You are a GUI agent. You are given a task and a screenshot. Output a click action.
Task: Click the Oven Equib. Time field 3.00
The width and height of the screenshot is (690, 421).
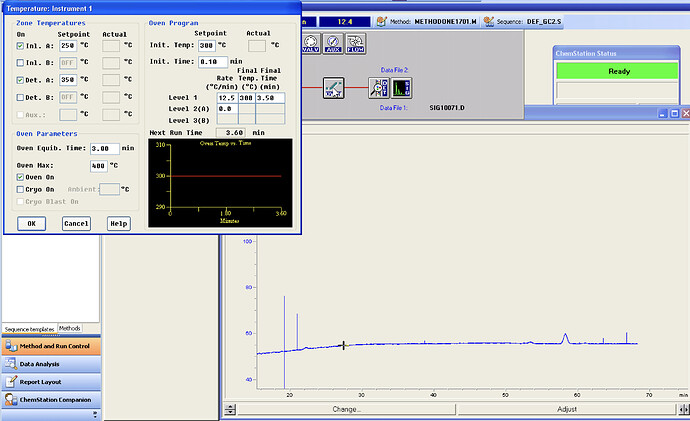[x=105, y=149]
